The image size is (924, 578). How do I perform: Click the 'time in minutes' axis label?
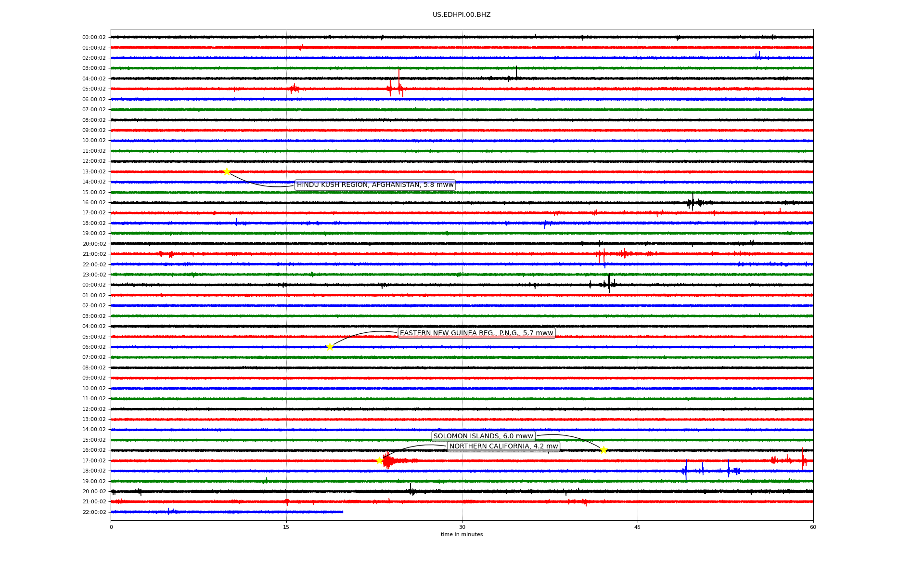(x=462, y=534)
